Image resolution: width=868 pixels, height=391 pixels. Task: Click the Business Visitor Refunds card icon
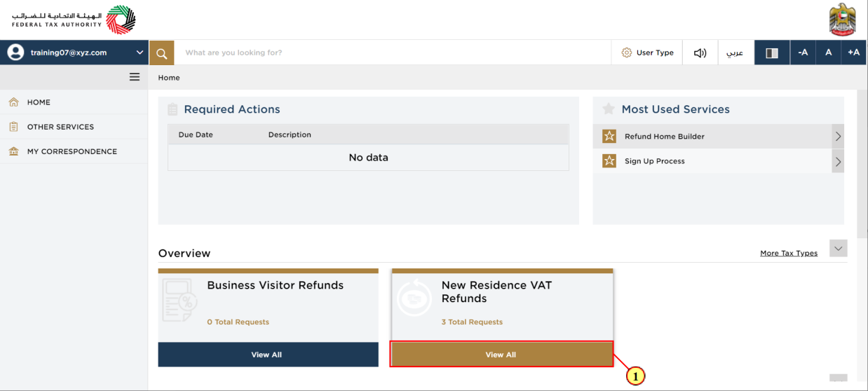(179, 300)
